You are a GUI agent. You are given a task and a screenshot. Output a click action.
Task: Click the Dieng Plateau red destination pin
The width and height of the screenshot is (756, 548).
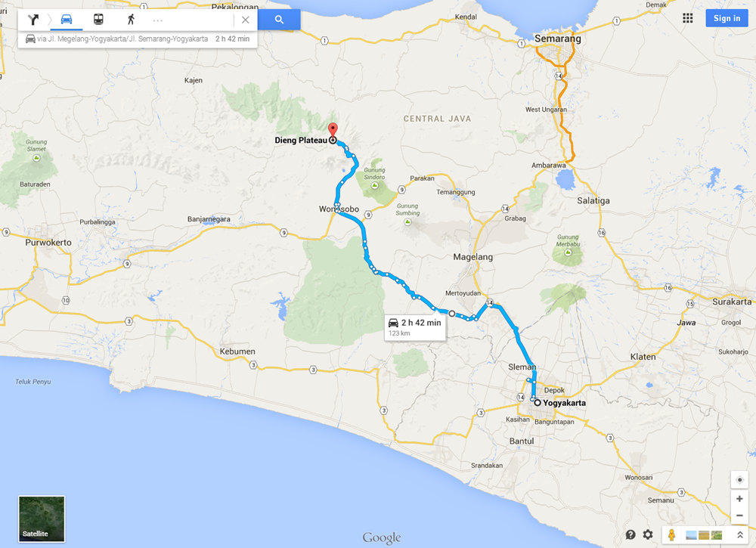tap(333, 130)
